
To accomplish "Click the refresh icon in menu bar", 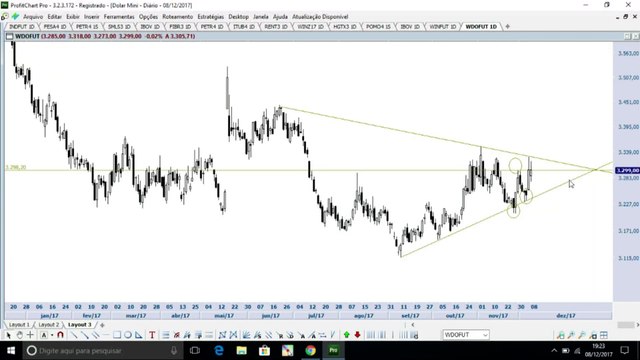I will click(x=4, y=16).
